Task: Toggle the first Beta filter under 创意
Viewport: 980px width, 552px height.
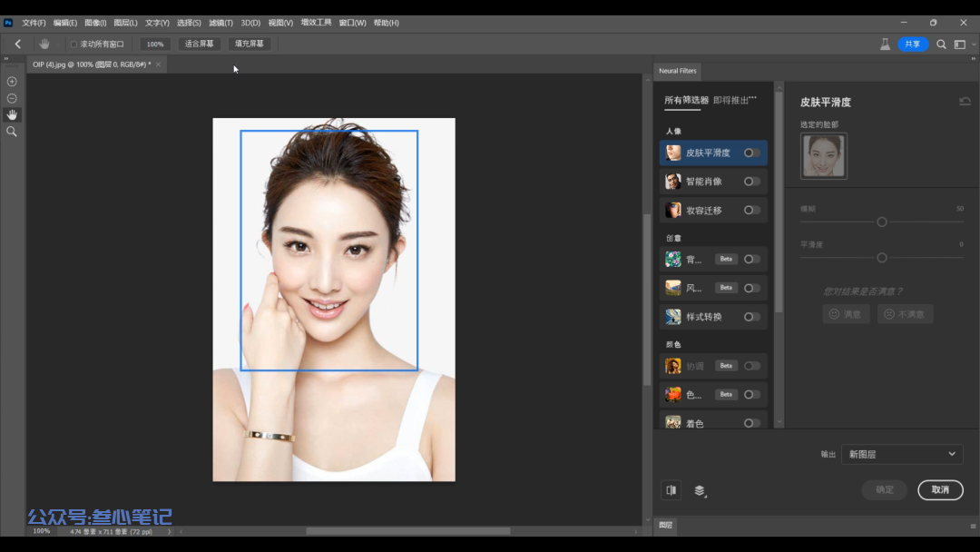Action: coord(752,259)
